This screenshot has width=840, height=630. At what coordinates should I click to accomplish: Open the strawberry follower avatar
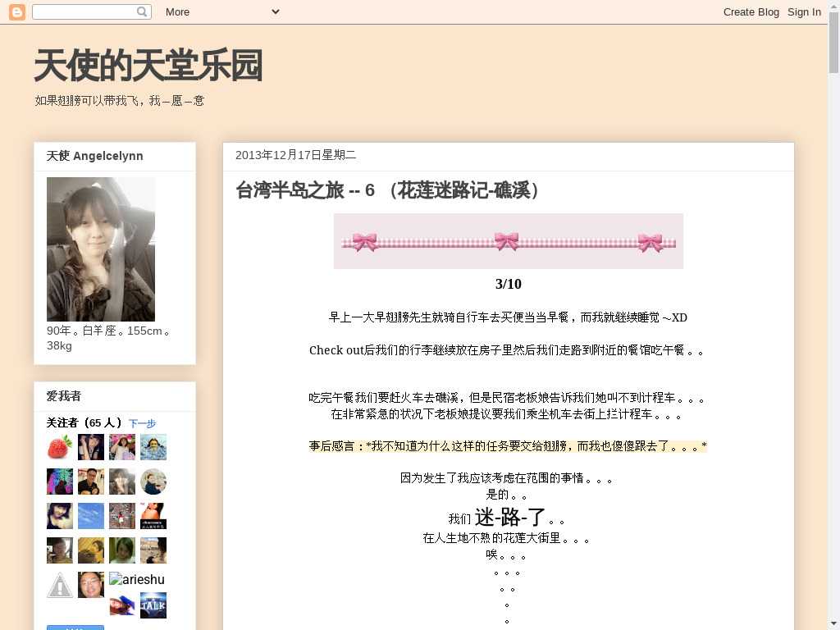coord(60,447)
